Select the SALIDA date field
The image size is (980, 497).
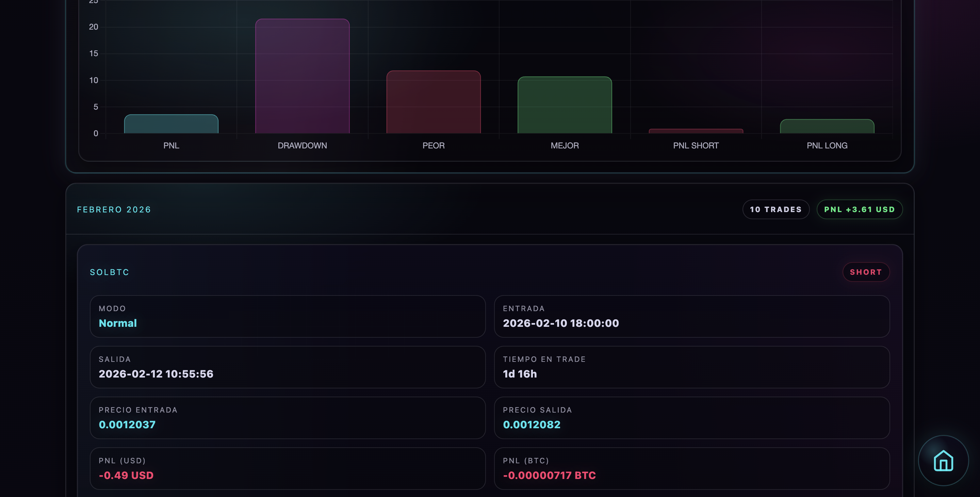pyautogui.click(x=287, y=367)
